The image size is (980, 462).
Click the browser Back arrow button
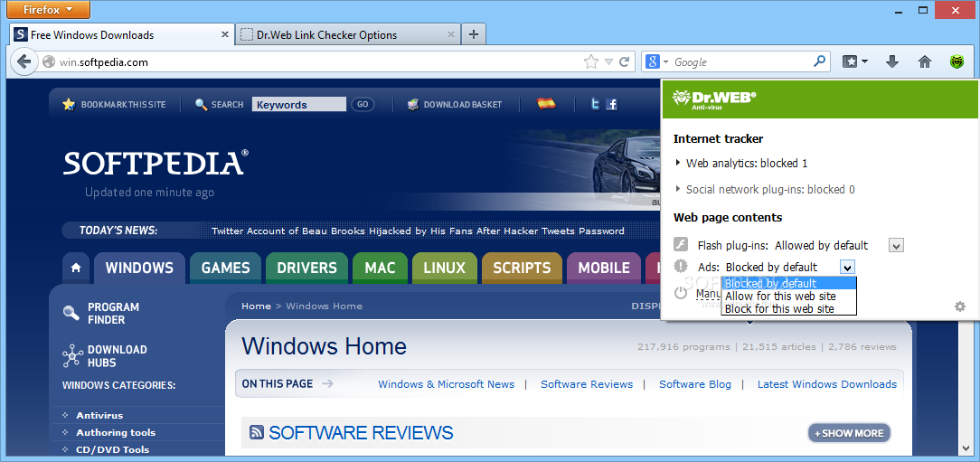(24, 61)
